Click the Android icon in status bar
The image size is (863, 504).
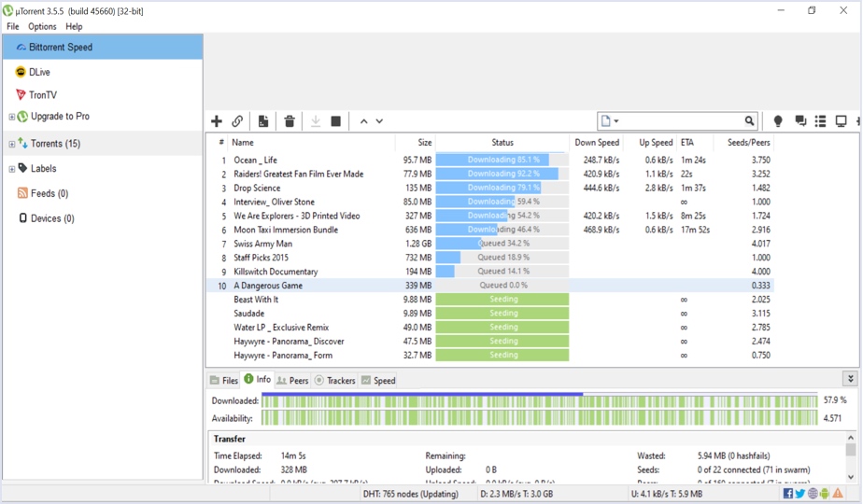824,494
